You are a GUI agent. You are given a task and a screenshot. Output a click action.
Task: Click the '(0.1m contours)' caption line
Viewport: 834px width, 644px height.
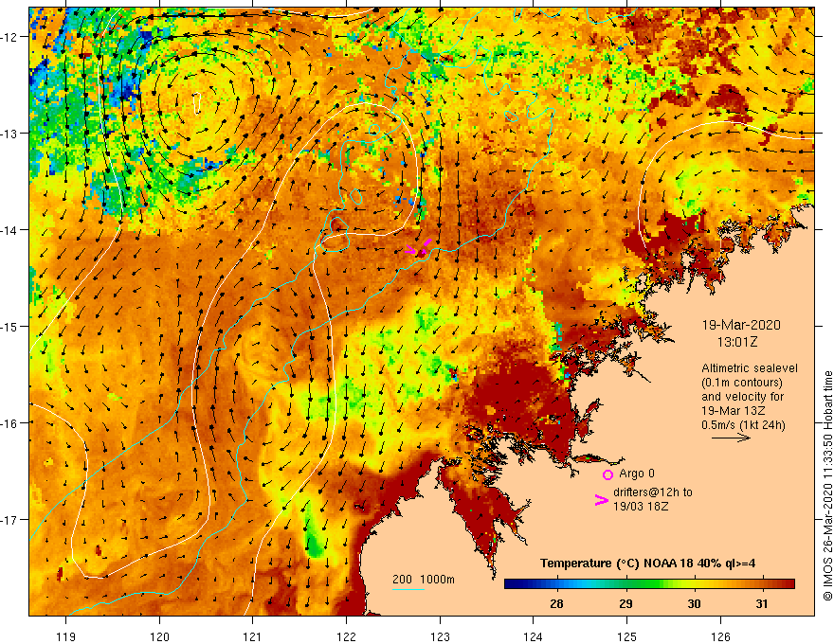point(742,383)
